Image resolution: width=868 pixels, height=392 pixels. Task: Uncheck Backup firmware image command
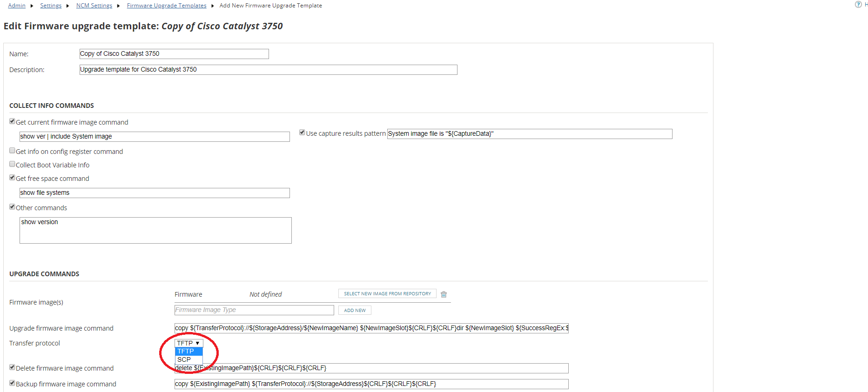point(12,383)
